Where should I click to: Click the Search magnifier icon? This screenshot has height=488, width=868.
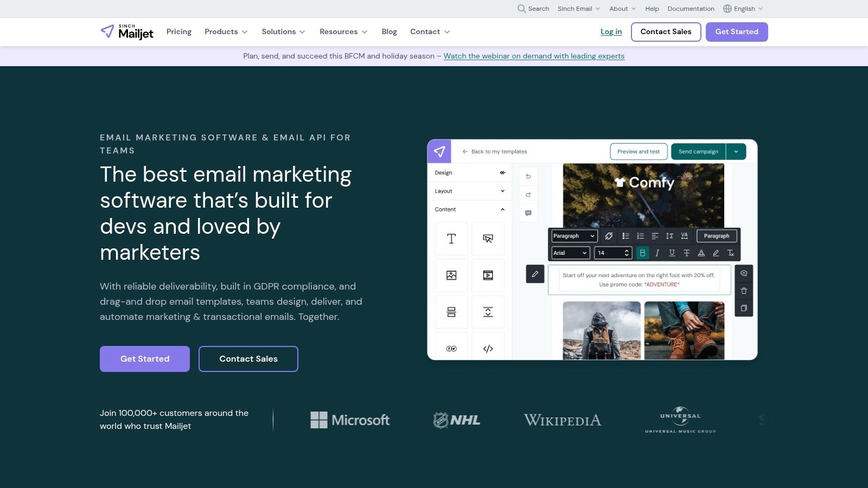point(521,9)
